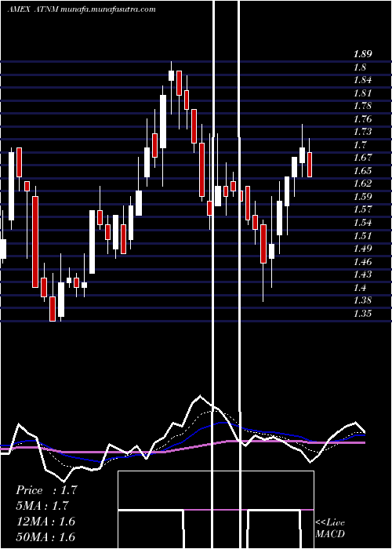Click the 1.49 price axis label

coord(362,249)
